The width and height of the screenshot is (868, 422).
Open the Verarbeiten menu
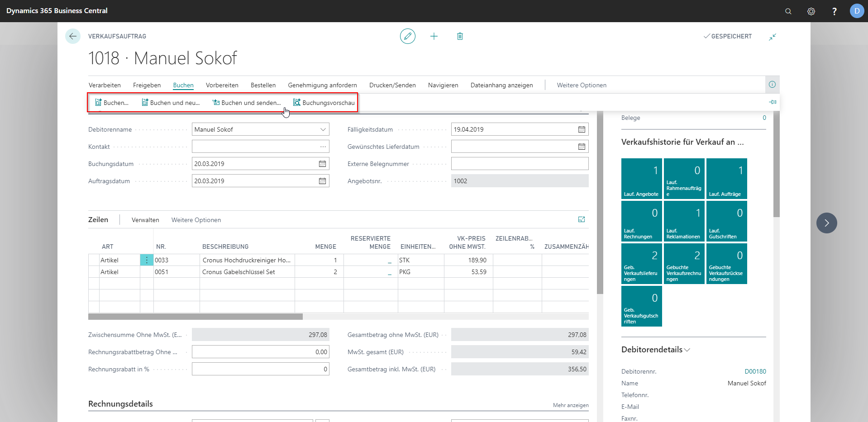pyautogui.click(x=105, y=85)
